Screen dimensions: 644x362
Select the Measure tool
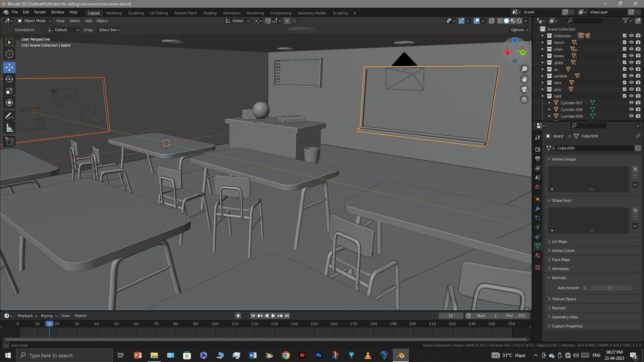9,128
